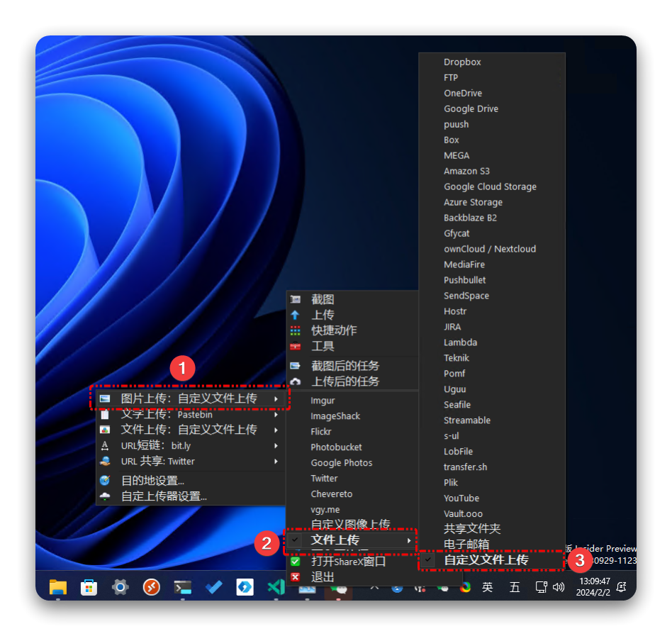
Task: Select Lambda uploader
Action: 460,342
